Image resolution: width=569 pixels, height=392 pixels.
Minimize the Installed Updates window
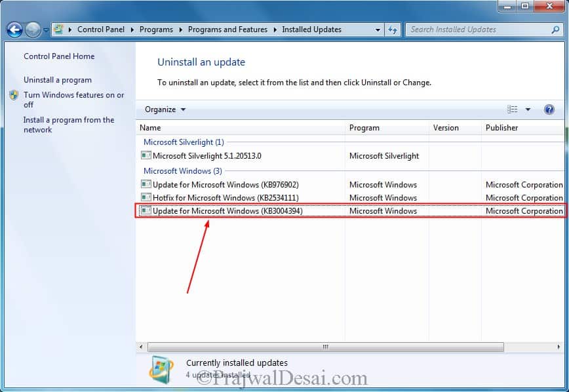[x=507, y=6]
